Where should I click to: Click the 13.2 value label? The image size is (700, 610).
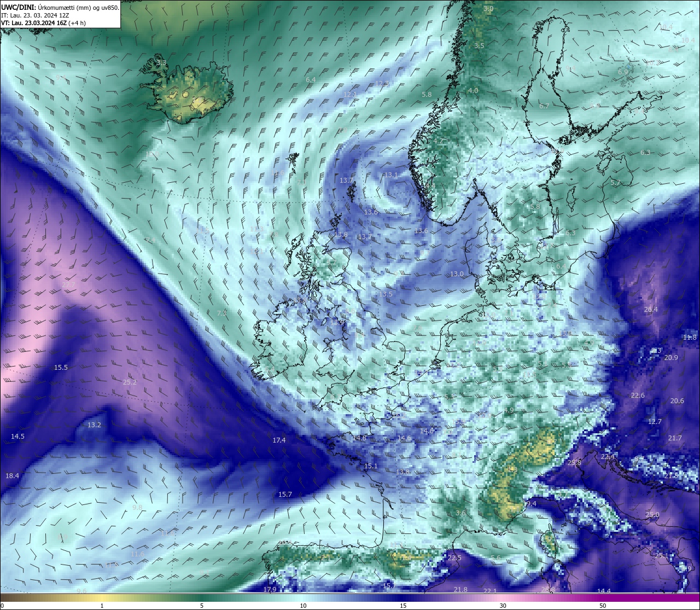94,425
